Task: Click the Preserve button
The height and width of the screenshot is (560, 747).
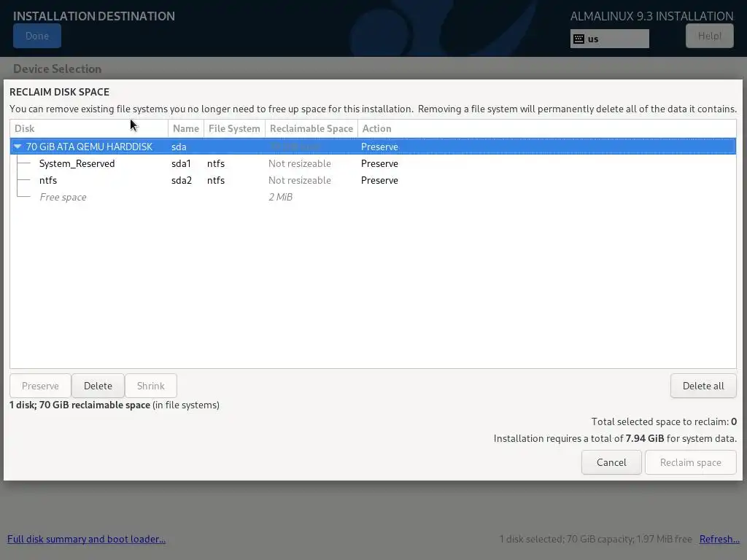Action: 40,386
